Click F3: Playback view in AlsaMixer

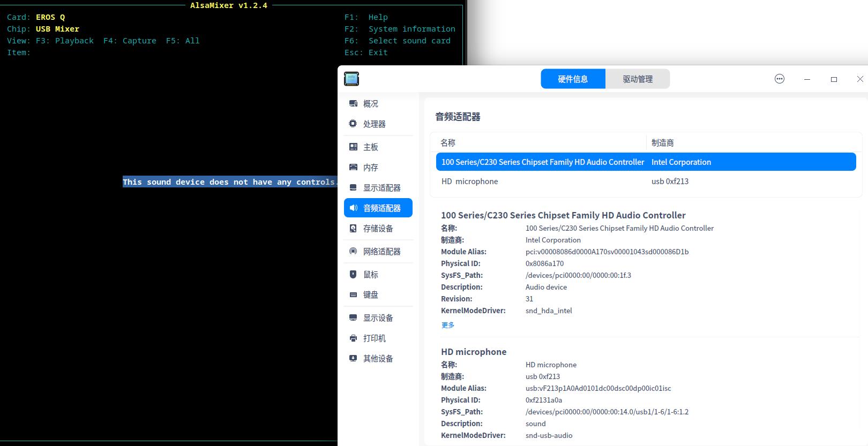pyautogui.click(x=65, y=41)
